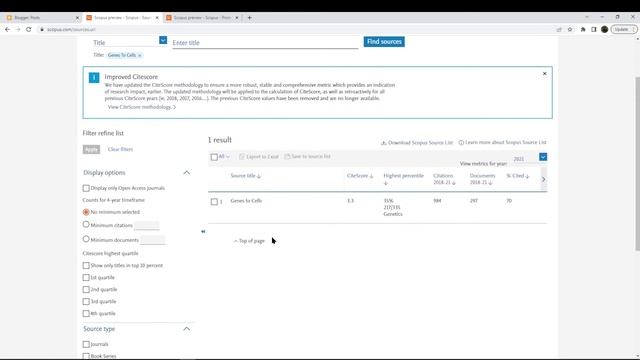Check the 4th quartile filter
Viewport: 640px width, 360px height.
86,313
